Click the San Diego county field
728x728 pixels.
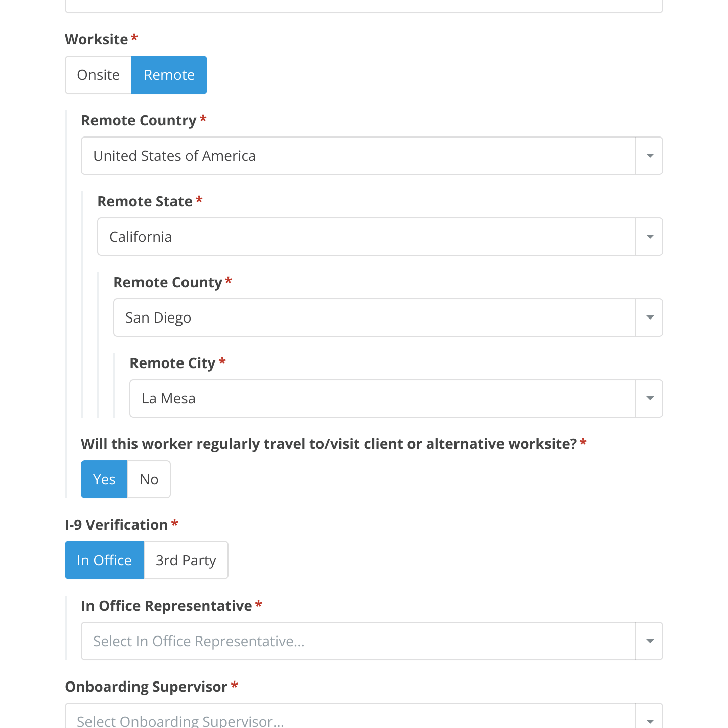click(x=375, y=317)
